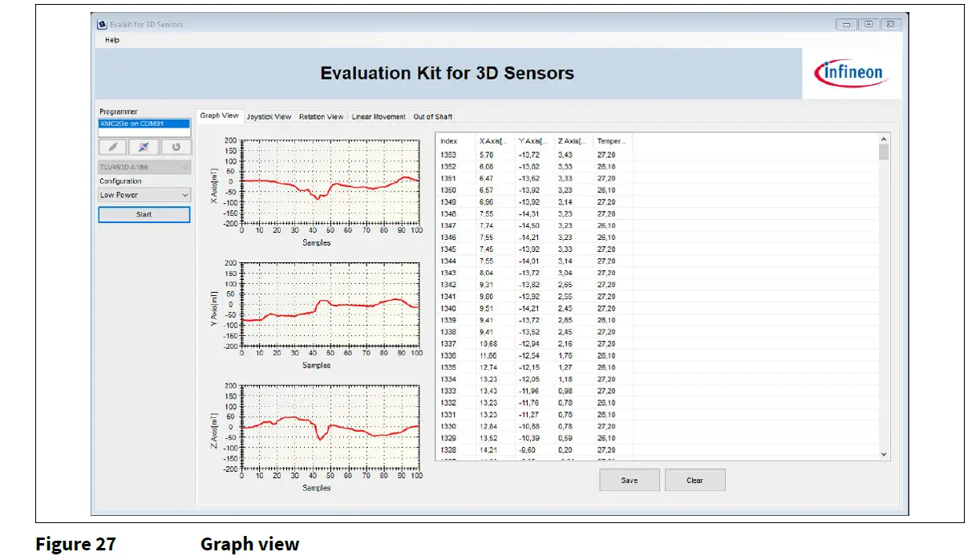Select the Graph View tab
The height and width of the screenshot is (560, 980).
click(x=219, y=115)
